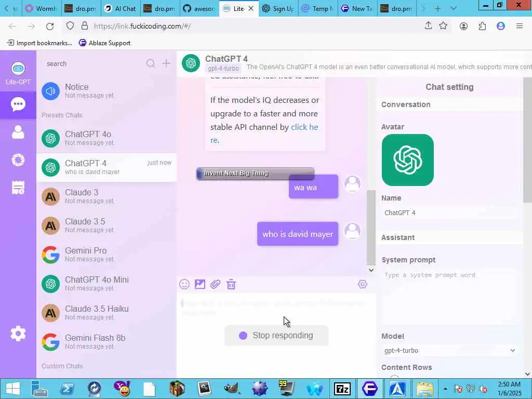Switch to the Temp Mail browser tab
This screenshot has height=399, width=532.
317,8
